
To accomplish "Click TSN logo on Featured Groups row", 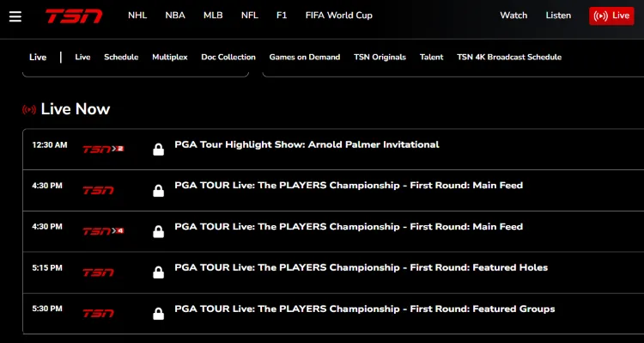I will point(98,314).
